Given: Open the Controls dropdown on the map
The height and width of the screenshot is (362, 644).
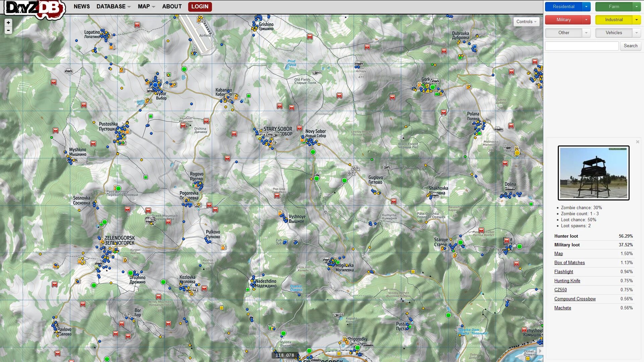Looking at the screenshot, I should pyautogui.click(x=526, y=21).
